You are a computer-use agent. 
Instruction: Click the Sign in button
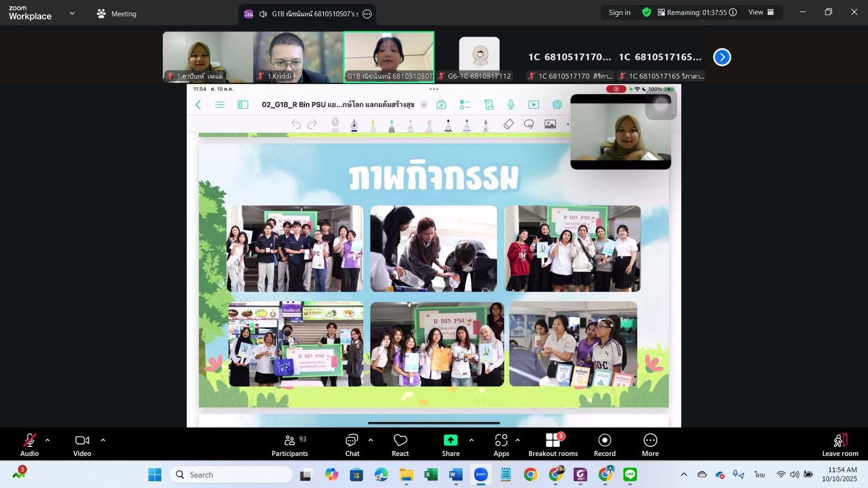coord(619,12)
